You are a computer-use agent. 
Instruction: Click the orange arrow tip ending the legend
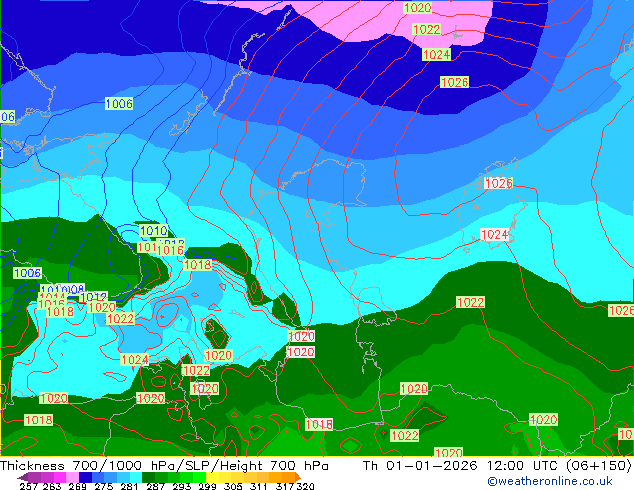pyautogui.click(x=298, y=477)
